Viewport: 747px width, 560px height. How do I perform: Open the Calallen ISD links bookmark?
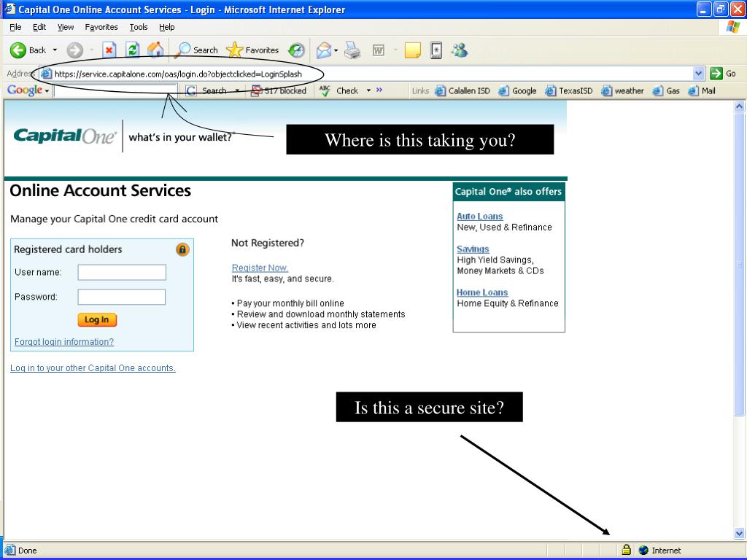point(462,90)
